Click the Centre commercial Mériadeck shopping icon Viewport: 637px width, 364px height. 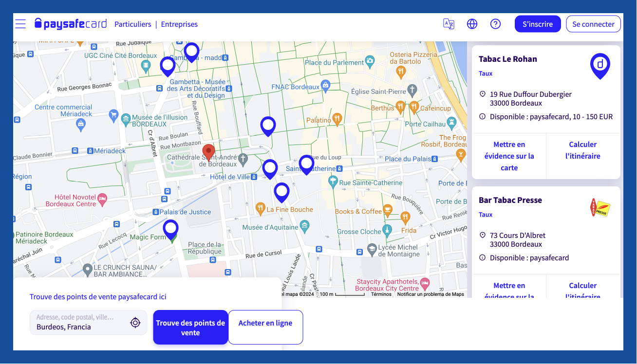pyautogui.click(x=81, y=125)
